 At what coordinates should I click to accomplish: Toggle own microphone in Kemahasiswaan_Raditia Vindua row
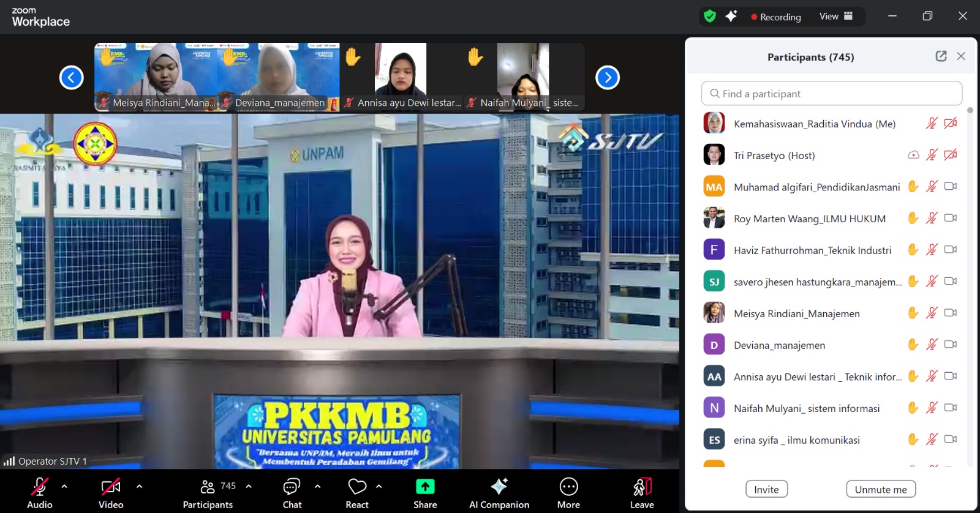932,123
